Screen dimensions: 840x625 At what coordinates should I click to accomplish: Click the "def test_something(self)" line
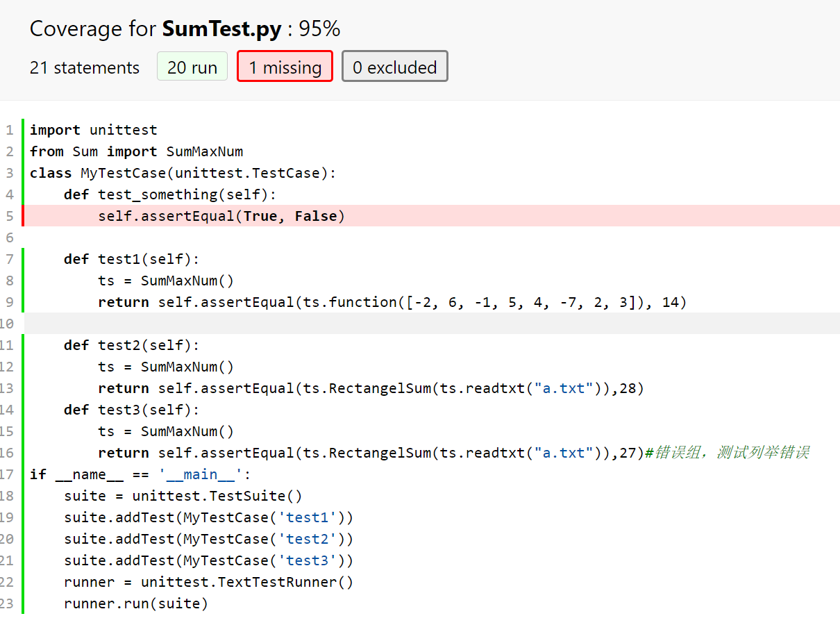tap(170, 194)
